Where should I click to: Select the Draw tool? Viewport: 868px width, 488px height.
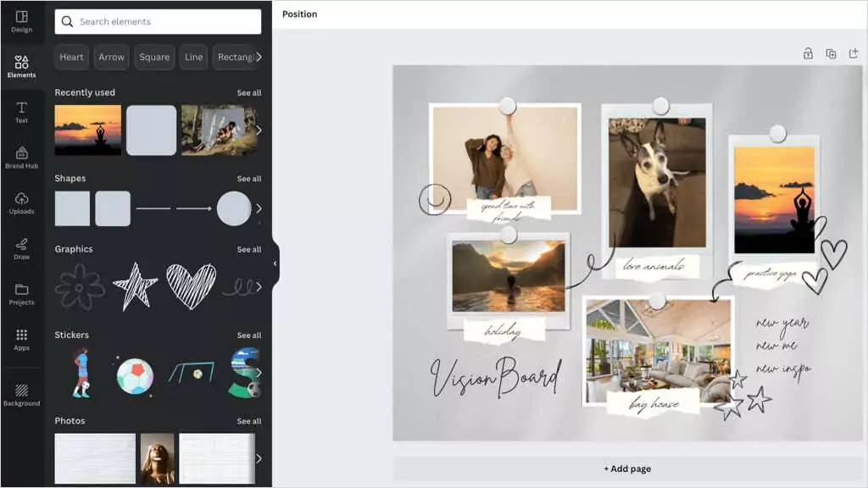(21, 249)
